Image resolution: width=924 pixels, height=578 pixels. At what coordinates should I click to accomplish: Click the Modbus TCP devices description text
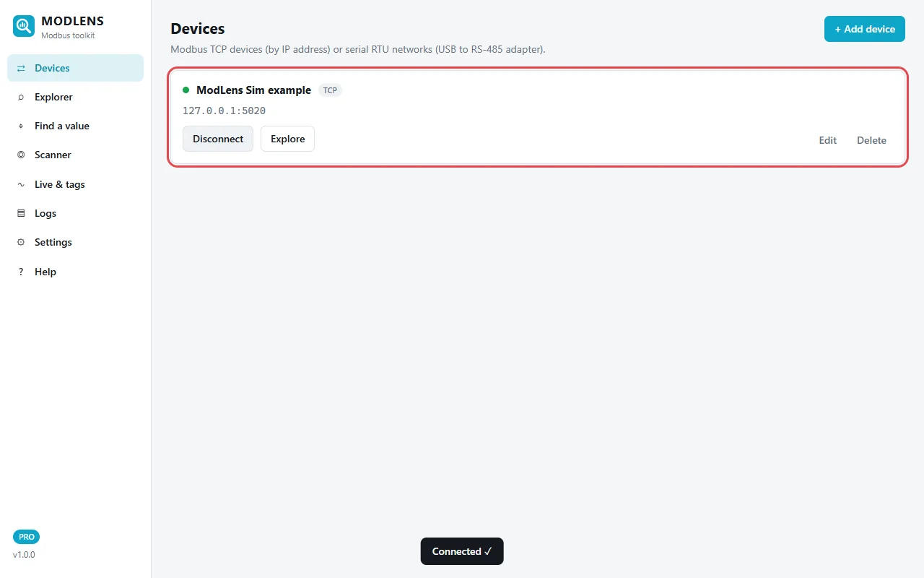358,49
